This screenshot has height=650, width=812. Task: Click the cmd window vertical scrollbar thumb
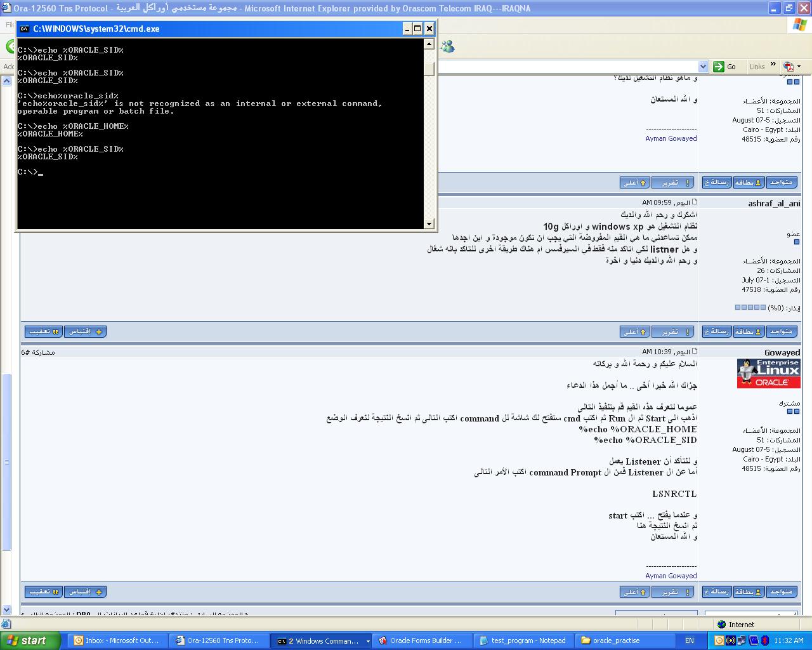point(429,69)
